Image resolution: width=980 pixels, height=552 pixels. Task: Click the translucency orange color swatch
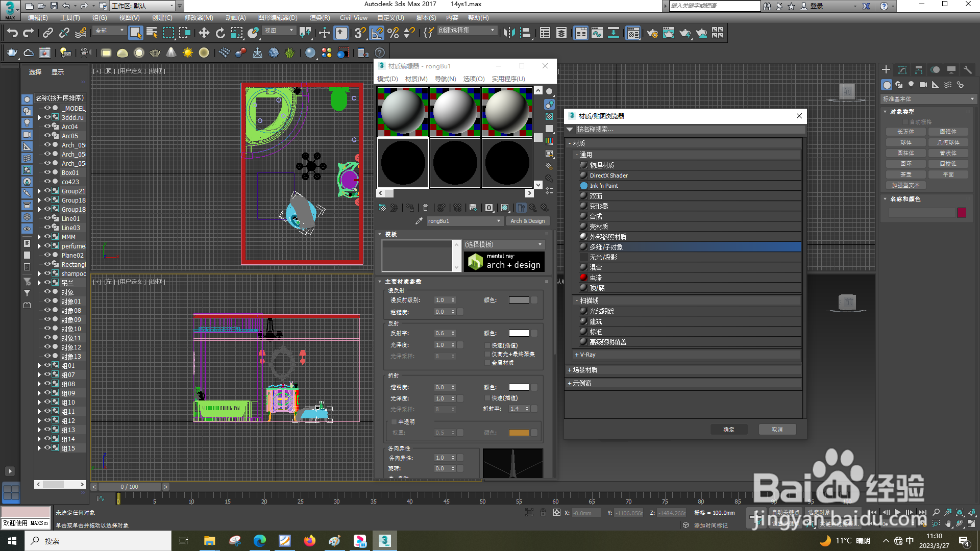coord(519,433)
